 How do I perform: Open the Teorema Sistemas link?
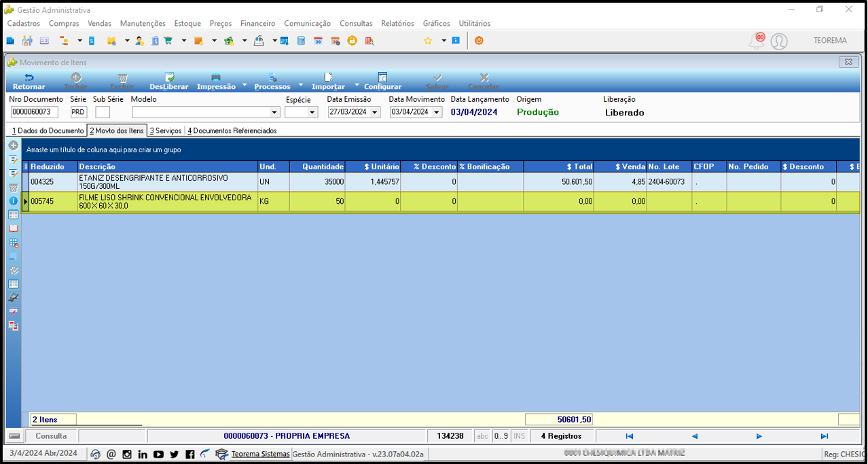coord(260,454)
